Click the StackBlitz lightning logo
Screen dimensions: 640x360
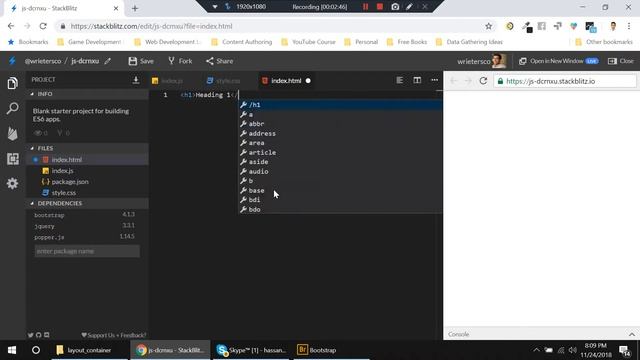[12, 61]
